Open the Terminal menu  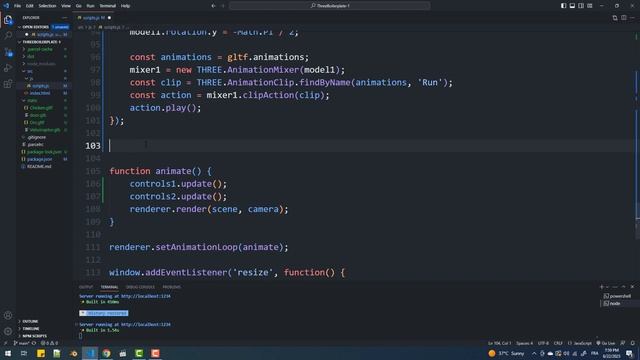tap(108, 6)
